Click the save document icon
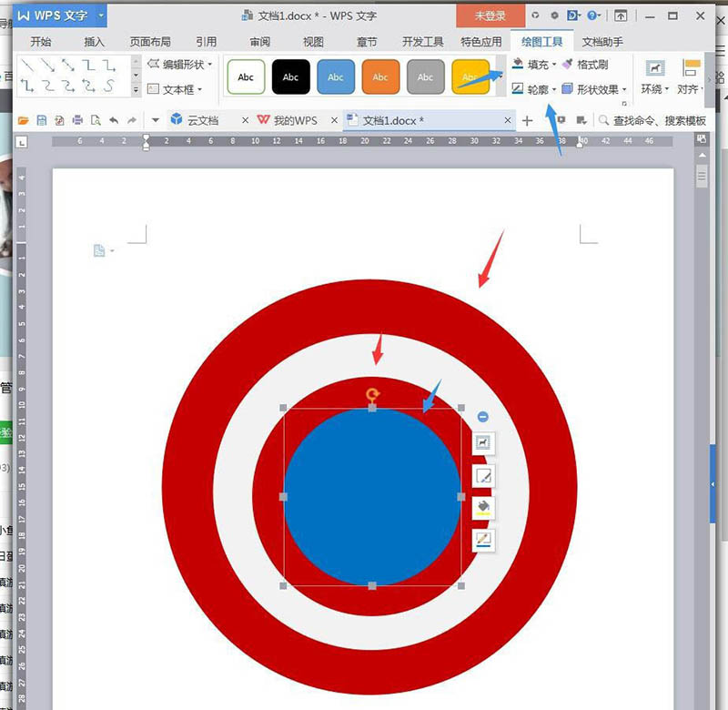 point(41,121)
